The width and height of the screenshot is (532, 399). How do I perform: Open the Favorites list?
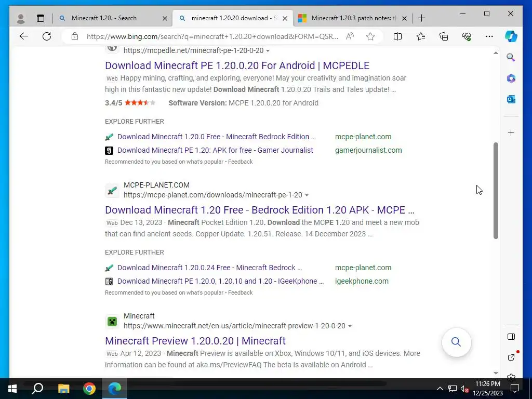click(421, 36)
